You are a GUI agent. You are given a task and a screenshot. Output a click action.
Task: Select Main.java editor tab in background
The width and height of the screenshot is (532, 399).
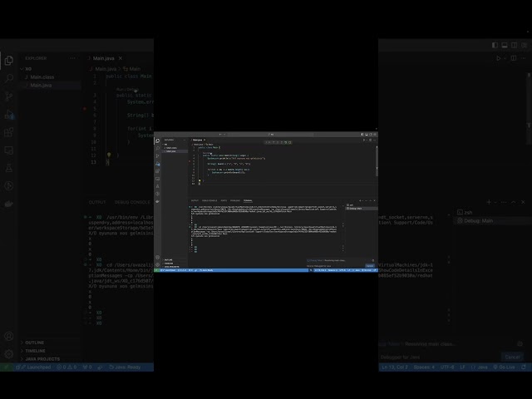pos(103,58)
